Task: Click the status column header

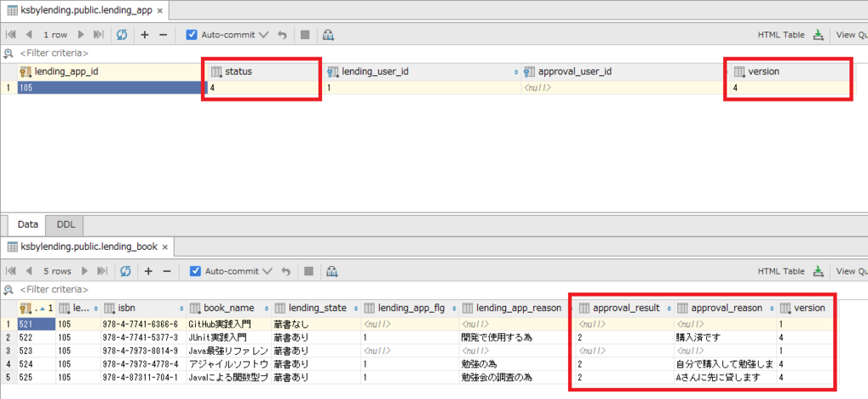Action: [x=264, y=71]
